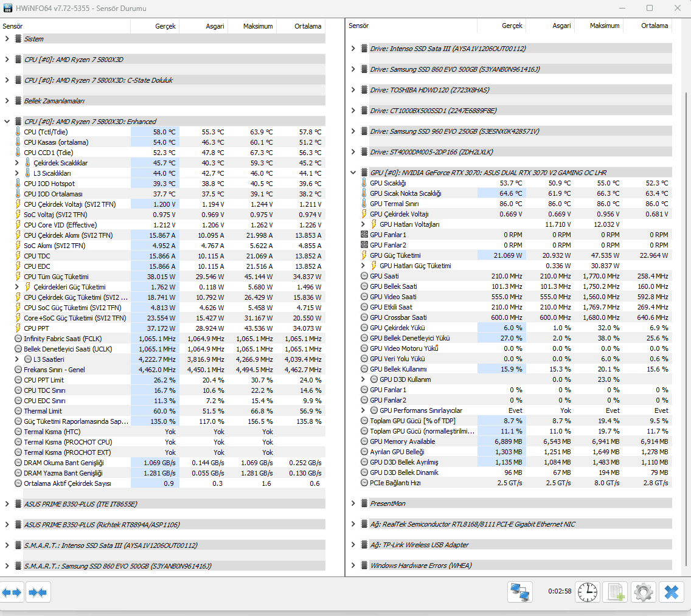Viewport: 691px width, 616px height.
Task: Select the GPU Güç Tüketimi row
Action: pos(395,255)
